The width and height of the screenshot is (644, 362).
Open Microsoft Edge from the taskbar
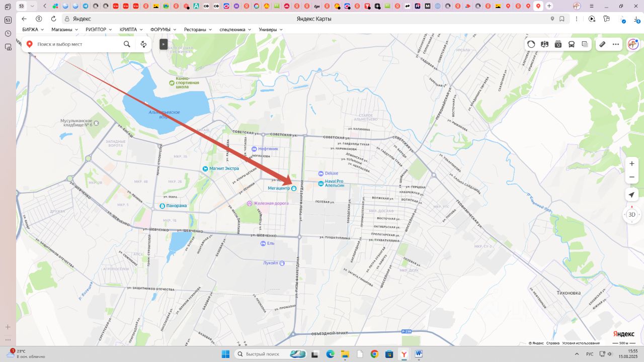tap(330, 354)
